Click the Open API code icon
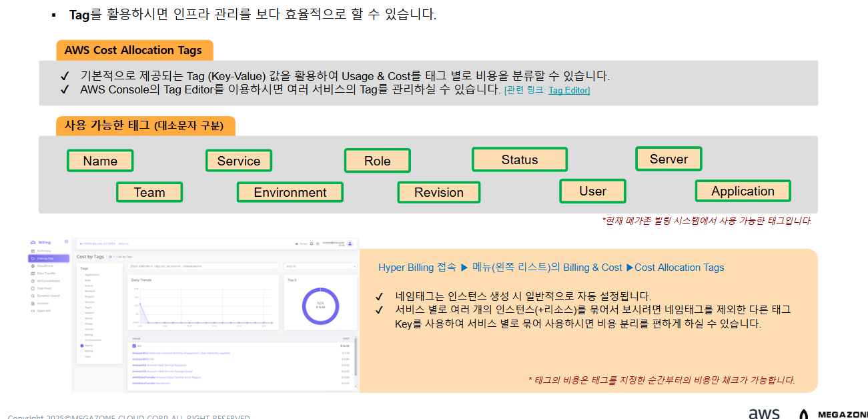The image size is (868, 419). click(32, 311)
